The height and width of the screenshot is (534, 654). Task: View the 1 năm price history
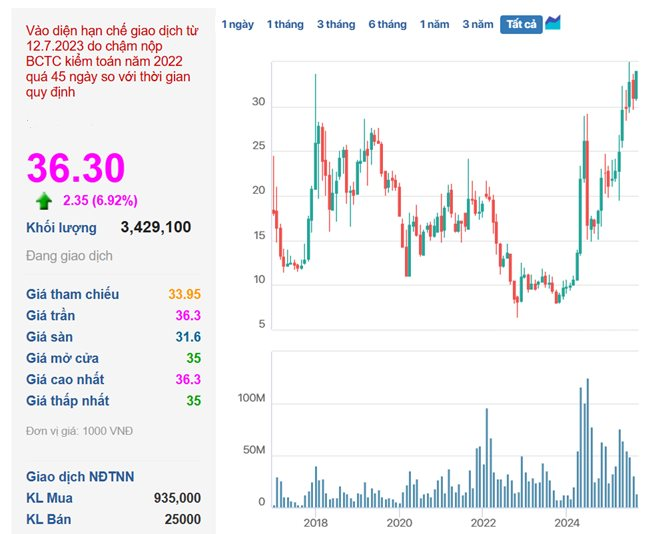click(x=434, y=24)
